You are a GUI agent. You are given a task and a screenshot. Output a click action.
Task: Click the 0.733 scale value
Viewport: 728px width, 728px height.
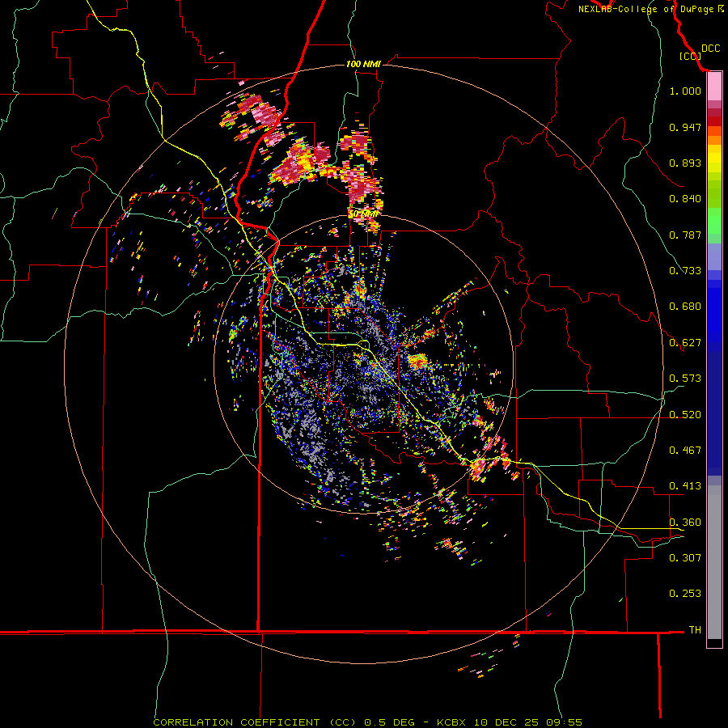[x=685, y=271]
